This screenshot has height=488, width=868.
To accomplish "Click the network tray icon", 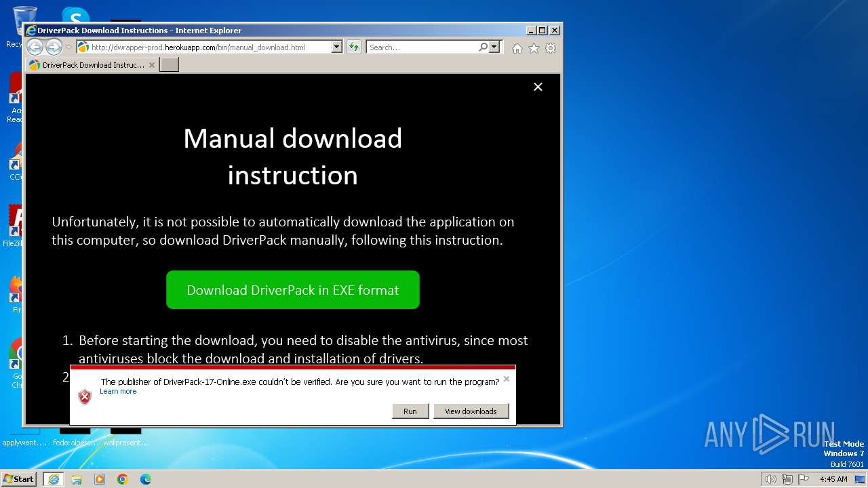I will [x=787, y=479].
